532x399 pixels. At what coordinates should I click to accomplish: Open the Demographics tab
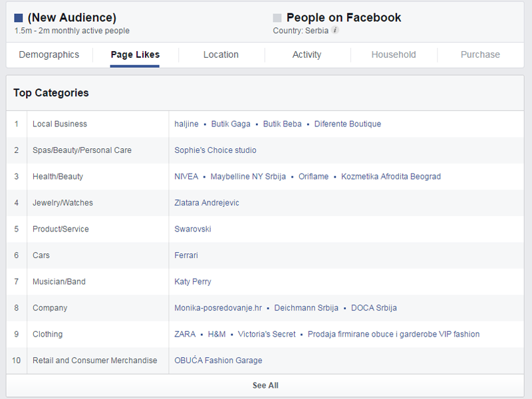[x=49, y=55]
